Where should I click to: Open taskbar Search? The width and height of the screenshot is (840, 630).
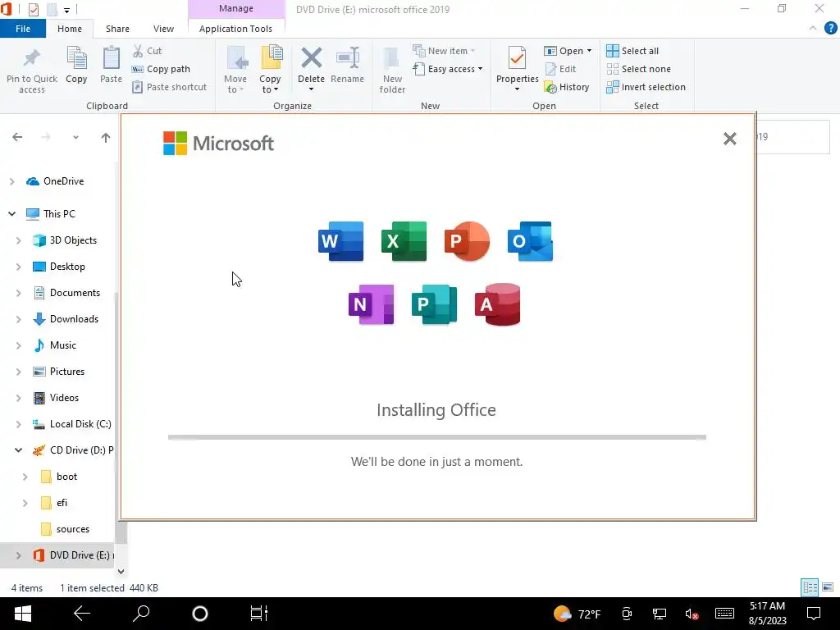click(x=141, y=614)
